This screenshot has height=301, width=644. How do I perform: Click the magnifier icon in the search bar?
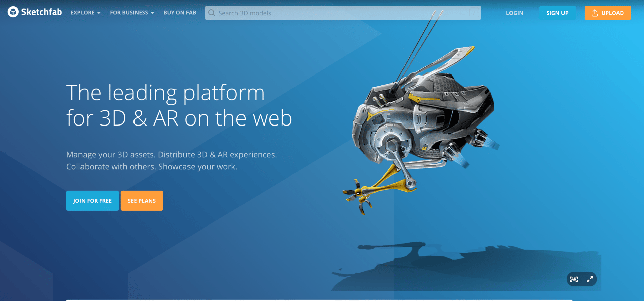(212, 13)
